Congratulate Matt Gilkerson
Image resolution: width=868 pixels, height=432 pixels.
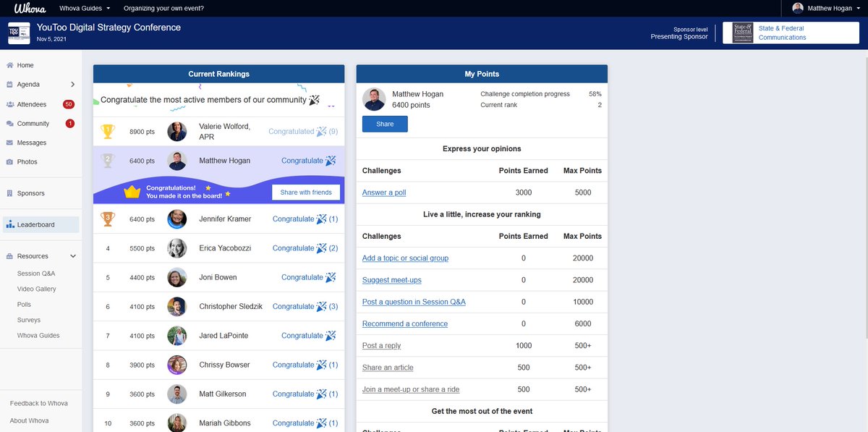coord(305,394)
